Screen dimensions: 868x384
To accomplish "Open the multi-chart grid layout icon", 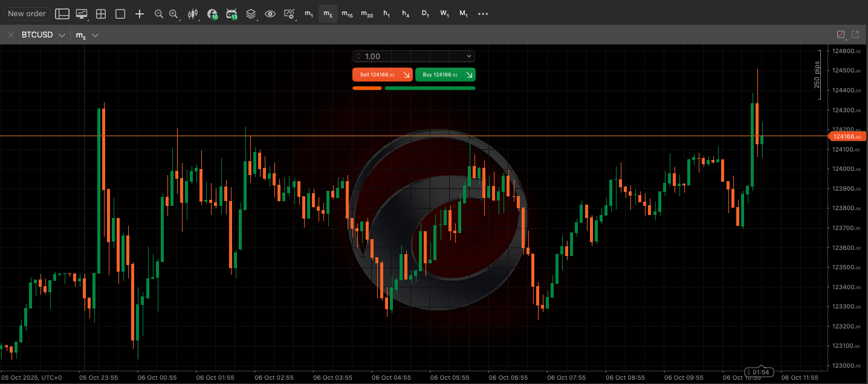I will point(101,13).
